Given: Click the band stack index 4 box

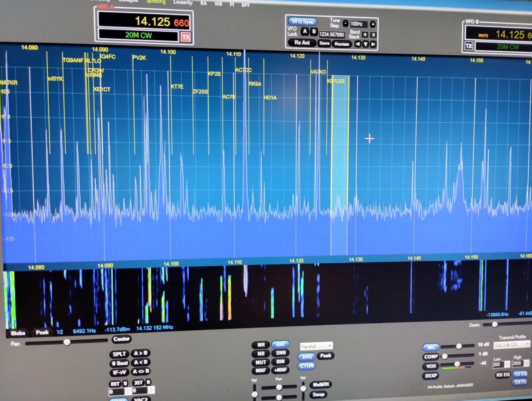Looking at the screenshot, I should coord(365,35).
